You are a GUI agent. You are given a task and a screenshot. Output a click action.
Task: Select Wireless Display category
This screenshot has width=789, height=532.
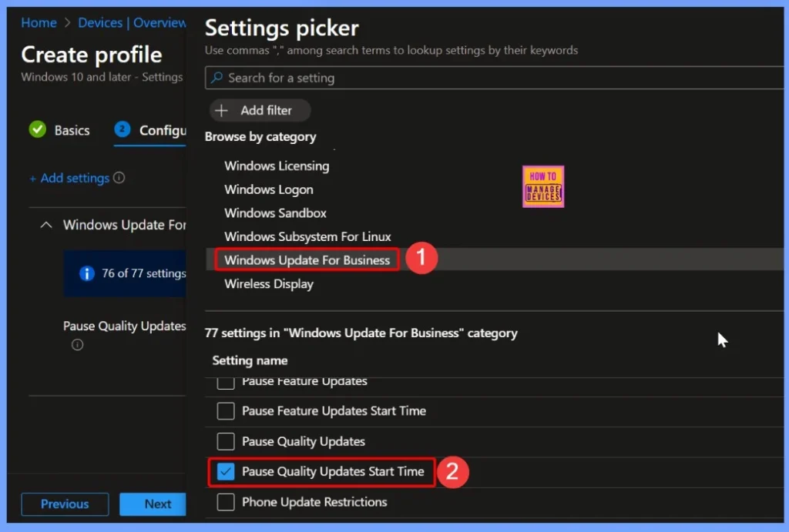(x=269, y=284)
